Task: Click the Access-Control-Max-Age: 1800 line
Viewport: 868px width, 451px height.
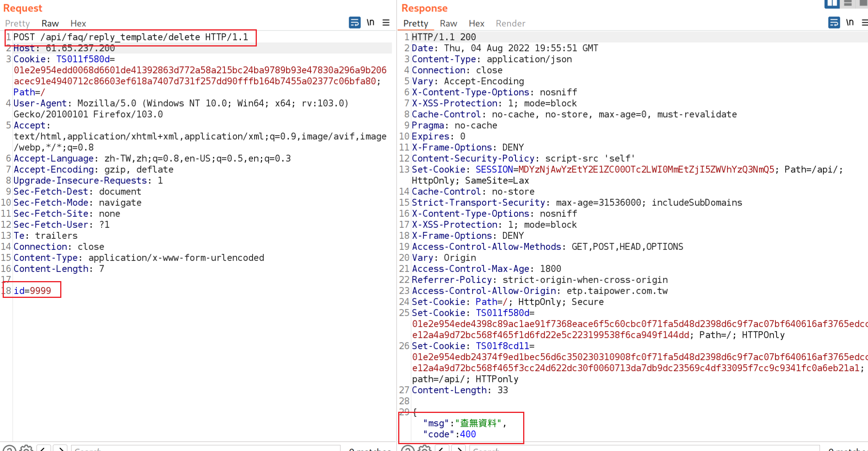Action: (x=487, y=269)
